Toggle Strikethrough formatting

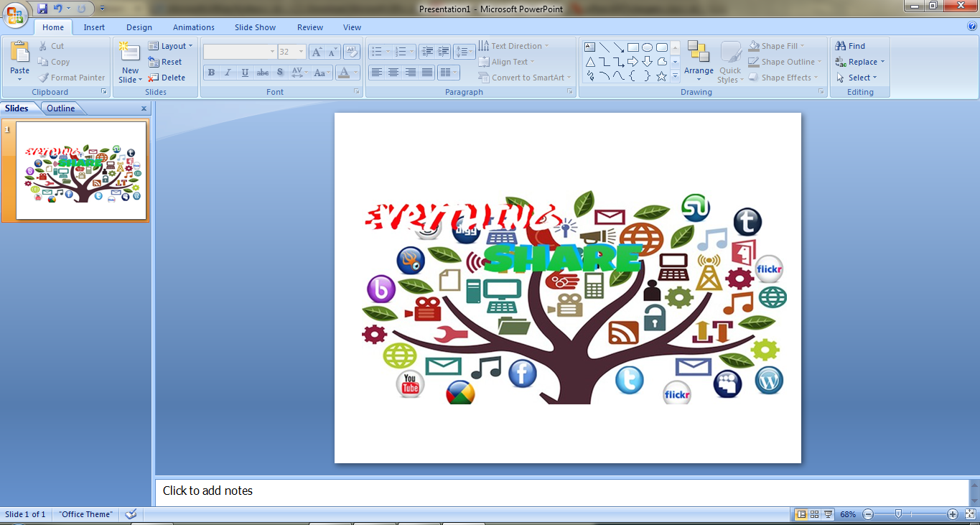pyautogui.click(x=262, y=73)
